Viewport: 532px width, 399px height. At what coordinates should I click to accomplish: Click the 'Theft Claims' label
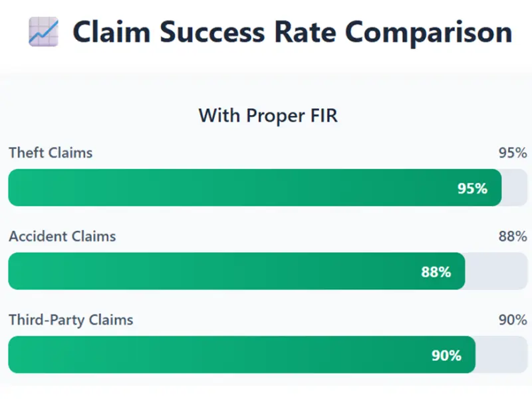click(51, 153)
